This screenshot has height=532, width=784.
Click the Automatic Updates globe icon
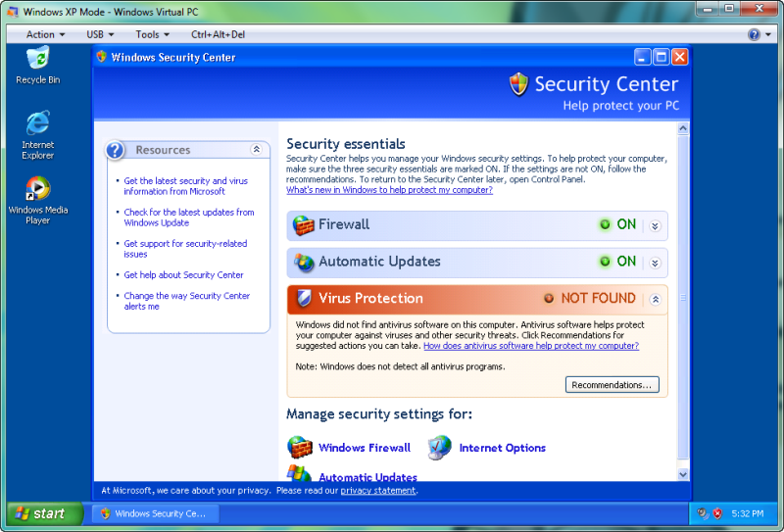(x=304, y=262)
